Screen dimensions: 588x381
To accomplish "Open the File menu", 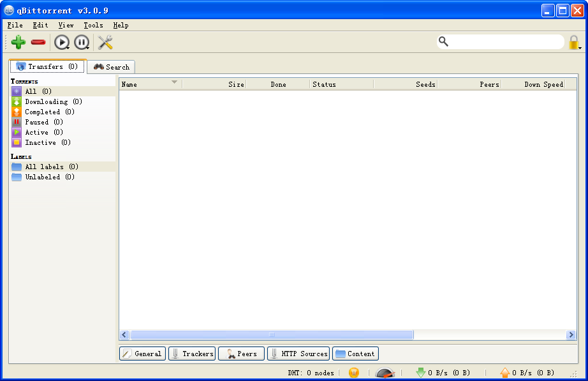I will click(15, 25).
